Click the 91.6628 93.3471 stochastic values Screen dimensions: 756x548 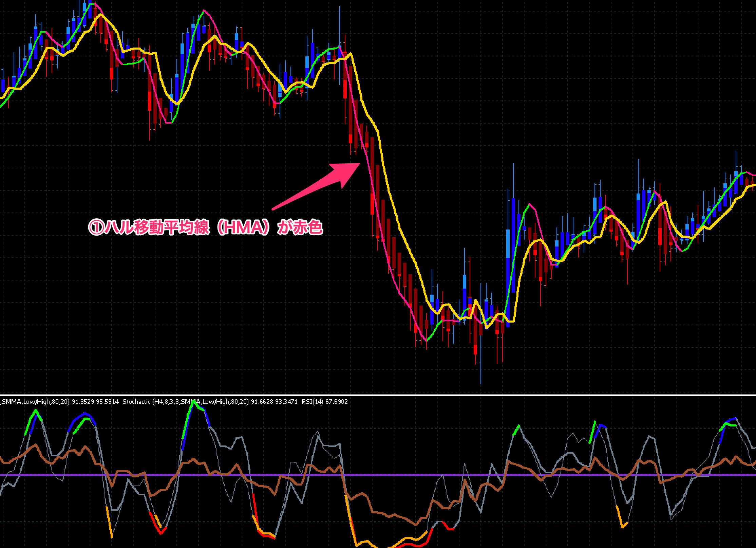274,402
